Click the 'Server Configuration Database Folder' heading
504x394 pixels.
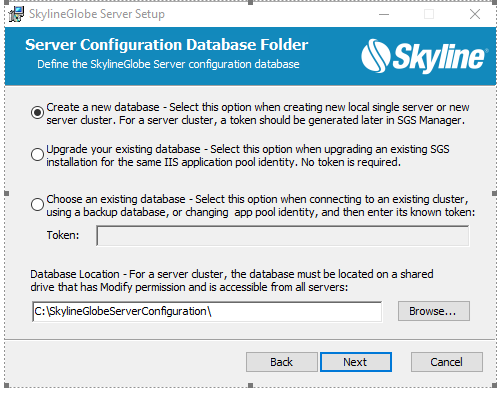[x=167, y=45]
